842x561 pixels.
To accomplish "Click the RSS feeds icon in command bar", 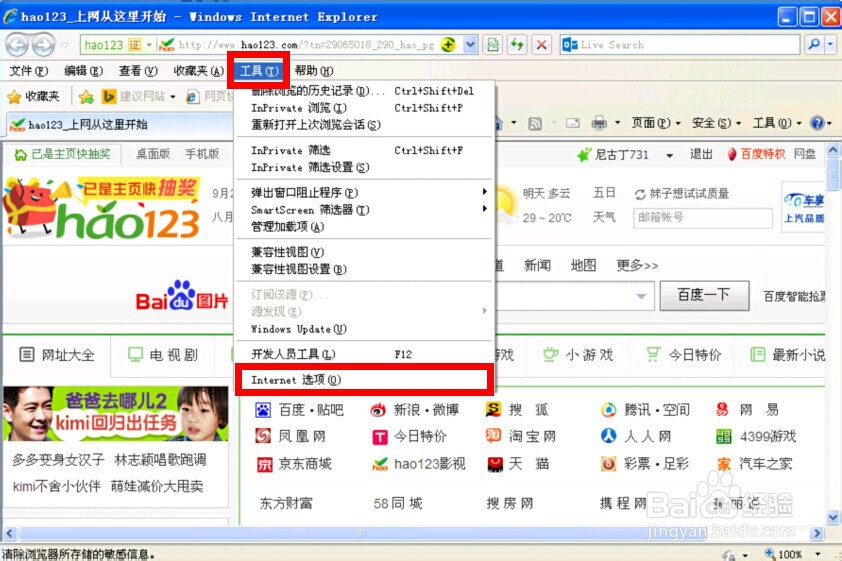I will 535,123.
